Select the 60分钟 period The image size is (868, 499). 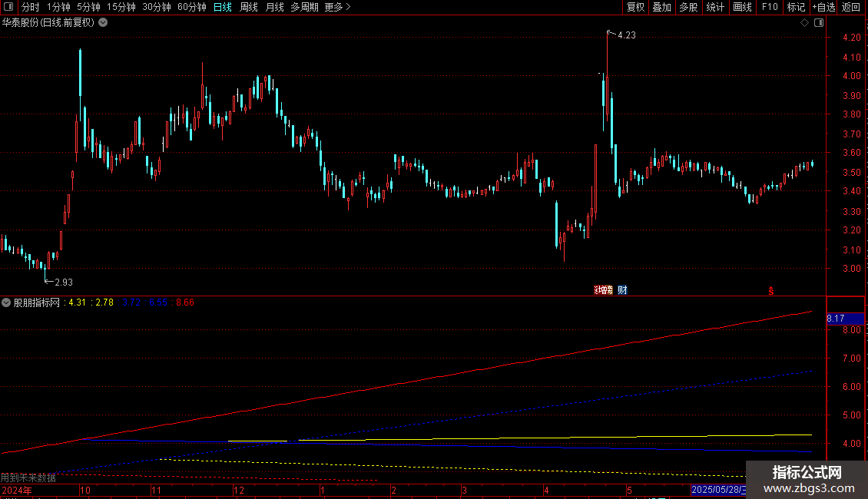[x=192, y=7]
